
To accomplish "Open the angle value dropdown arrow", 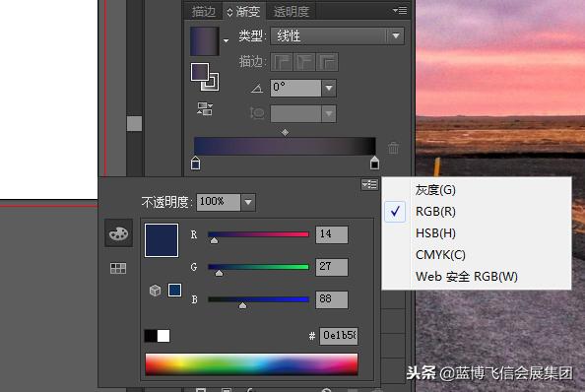I will [x=329, y=89].
